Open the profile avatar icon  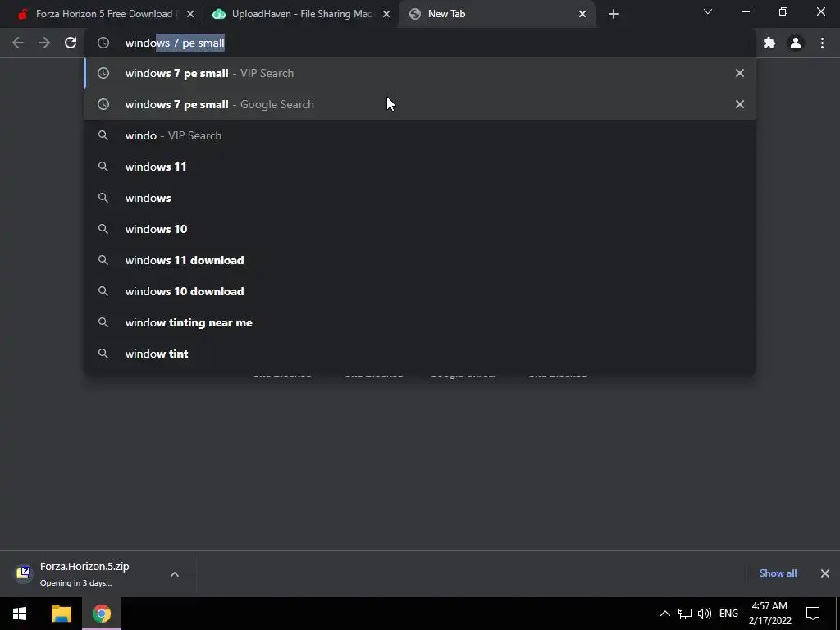pos(796,43)
